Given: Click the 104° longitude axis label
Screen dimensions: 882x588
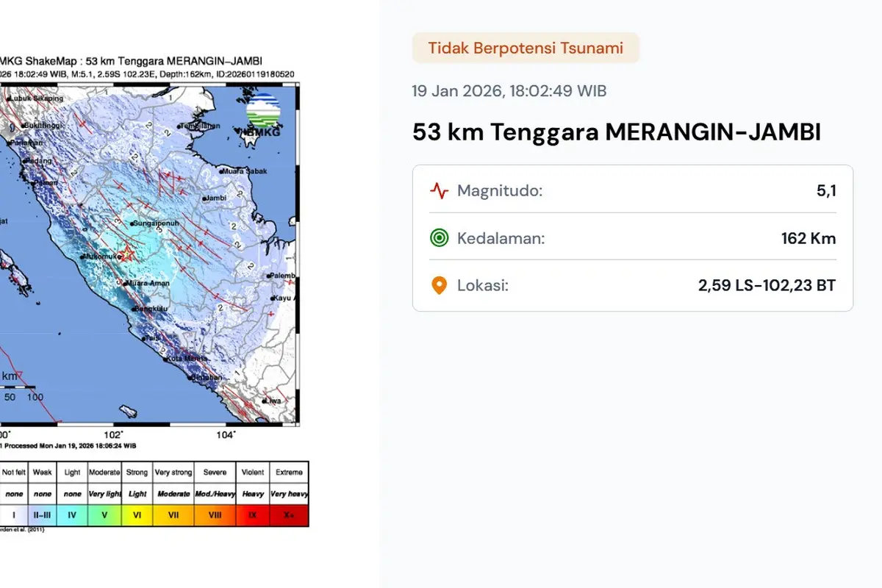Looking at the screenshot, I should pyautogui.click(x=226, y=435).
